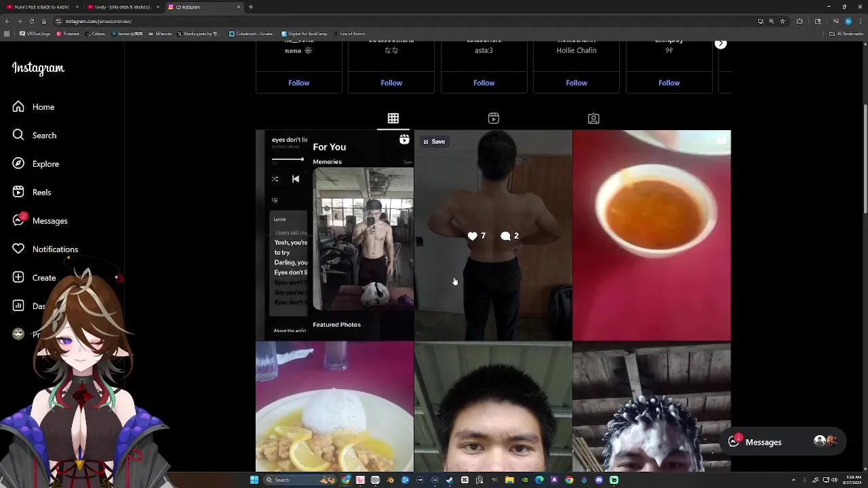Click the Instagram logo

(x=38, y=68)
